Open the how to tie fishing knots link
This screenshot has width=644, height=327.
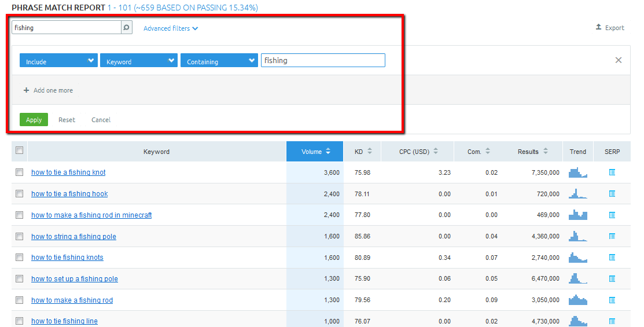click(x=67, y=257)
